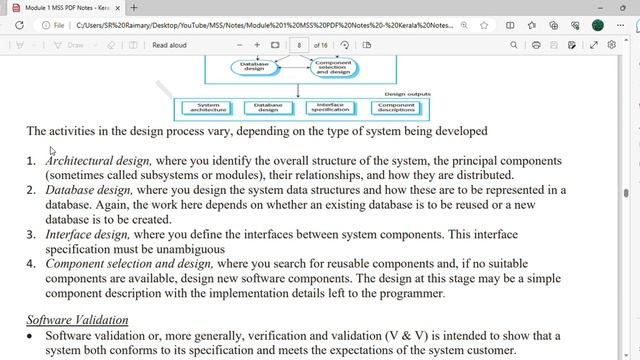Select the highlight tool in the PDF toolbar
640x360 pixels.
[x=20, y=45]
